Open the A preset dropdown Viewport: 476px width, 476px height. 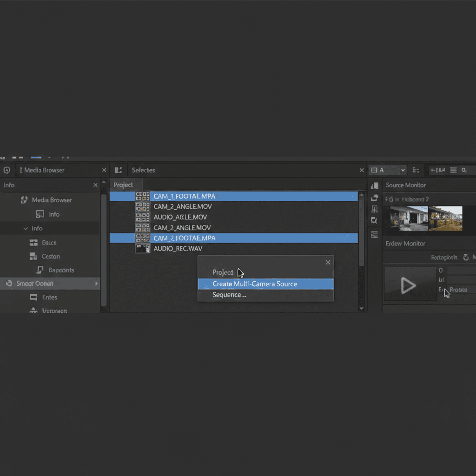pyautogui.click(x=387, y=170)
